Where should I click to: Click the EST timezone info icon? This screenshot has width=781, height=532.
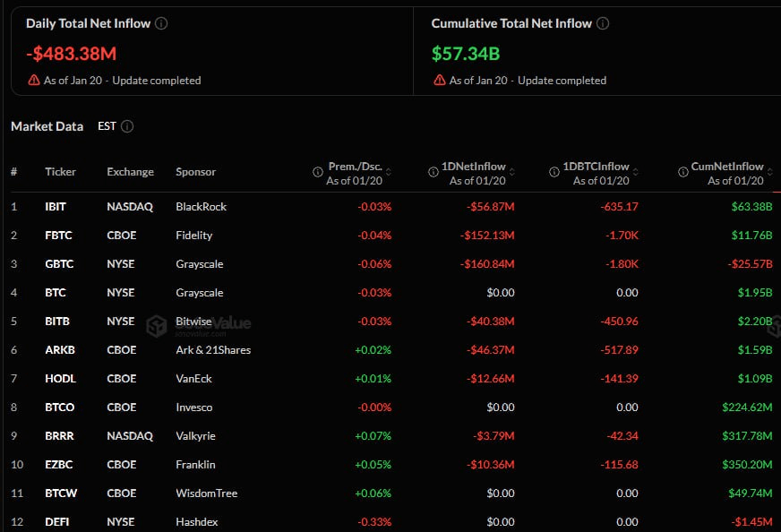[x=127, y=126]
